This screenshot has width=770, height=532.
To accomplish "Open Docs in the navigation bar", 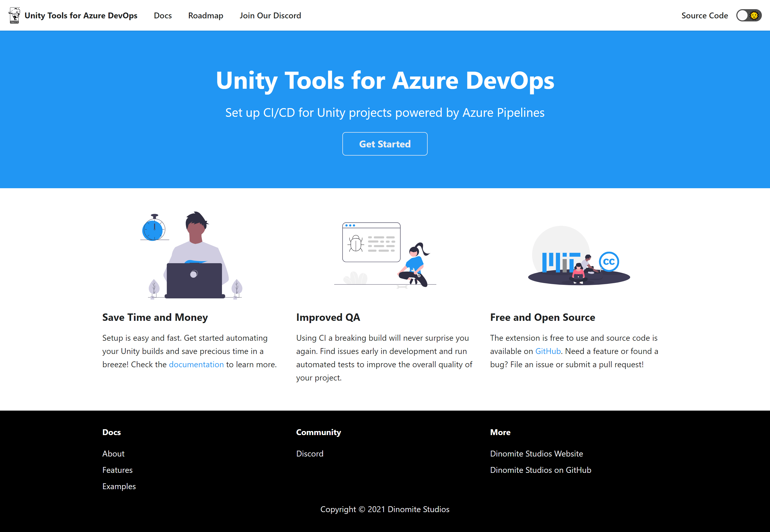I will 163,15.
